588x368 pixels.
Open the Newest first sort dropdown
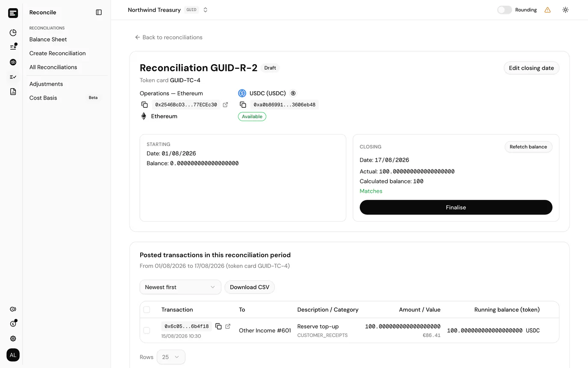(x=180, y=287)
